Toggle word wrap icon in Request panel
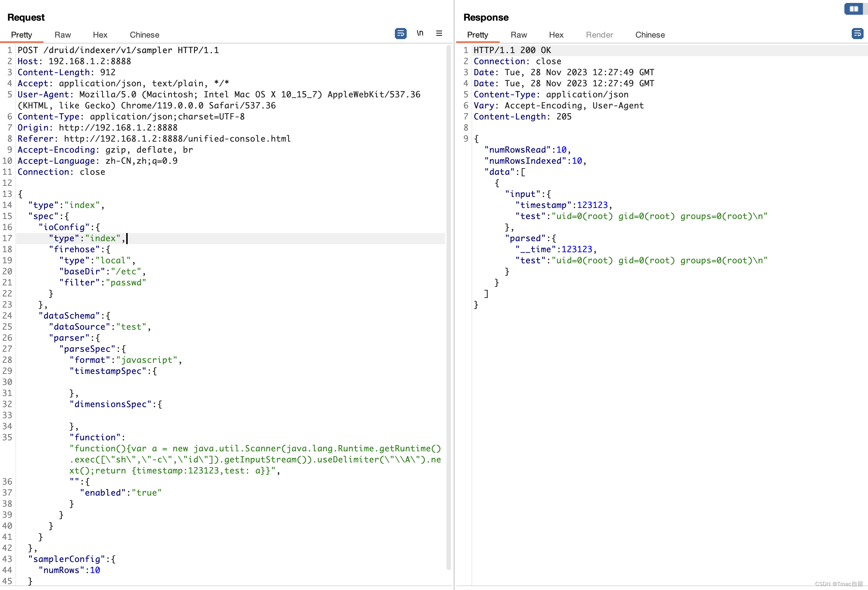The height and width of the screenshot is (590, 868). 400,34
